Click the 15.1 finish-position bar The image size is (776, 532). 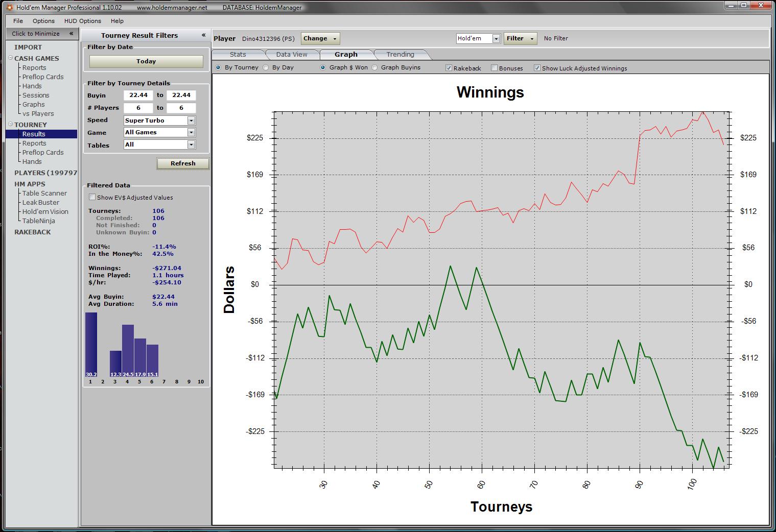coord(152,361)
